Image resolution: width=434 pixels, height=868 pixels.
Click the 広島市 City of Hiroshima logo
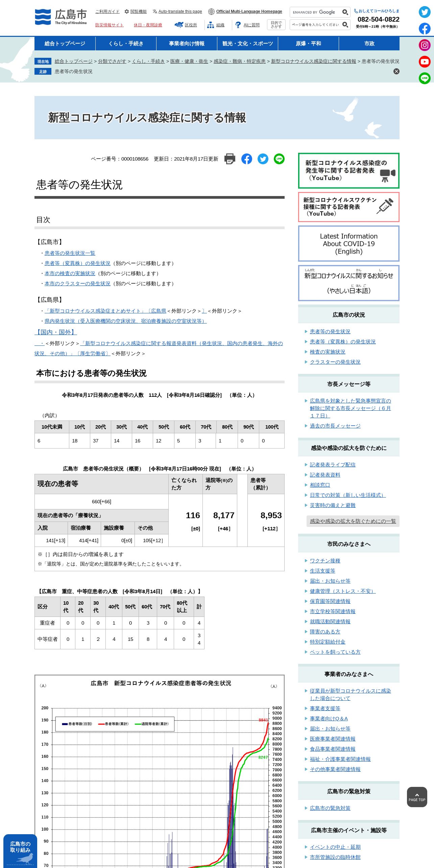[x=61, y=17]
